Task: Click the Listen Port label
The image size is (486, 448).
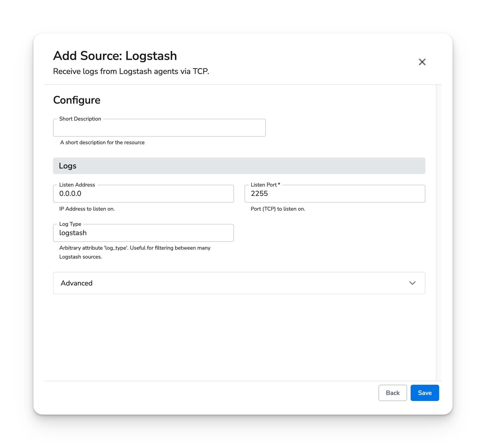Action: coord(265,185)
